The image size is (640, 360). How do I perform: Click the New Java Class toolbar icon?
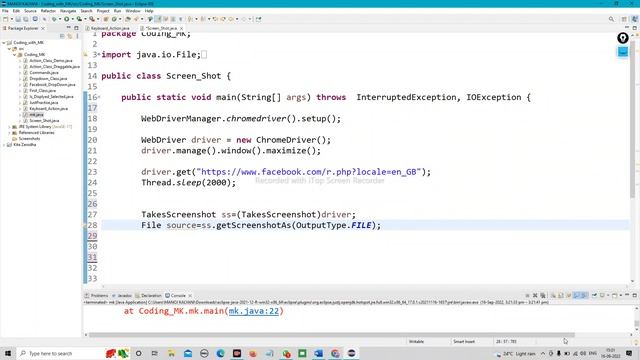tap(114, 19)
